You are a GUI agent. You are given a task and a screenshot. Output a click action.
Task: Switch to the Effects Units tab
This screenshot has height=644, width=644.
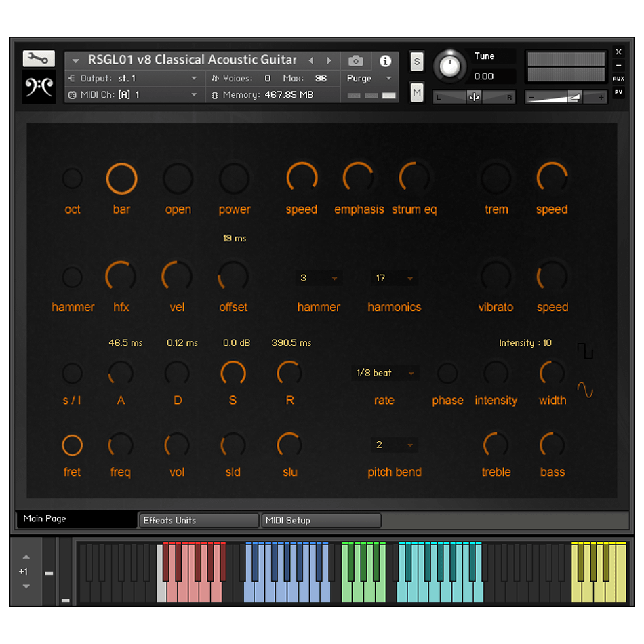point(199,521)
